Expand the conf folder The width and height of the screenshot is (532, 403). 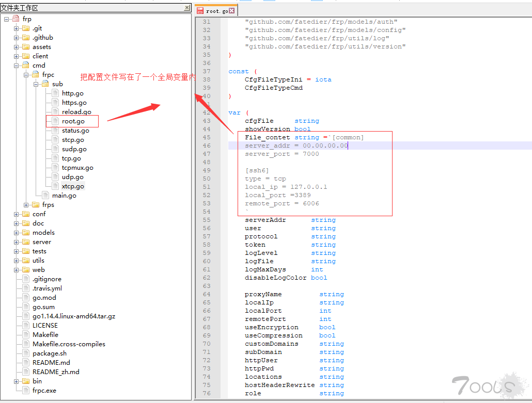pyautogui.click(x=17, y=214)
